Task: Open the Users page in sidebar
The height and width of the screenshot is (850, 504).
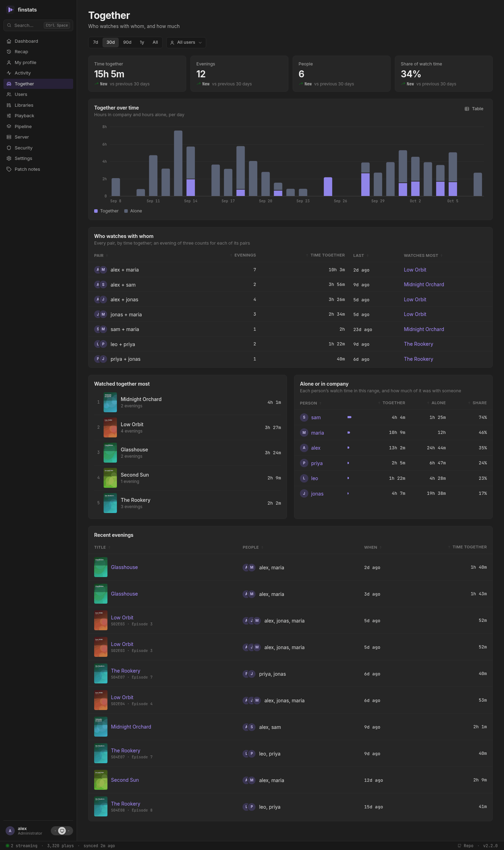Action: pos(38,94)
